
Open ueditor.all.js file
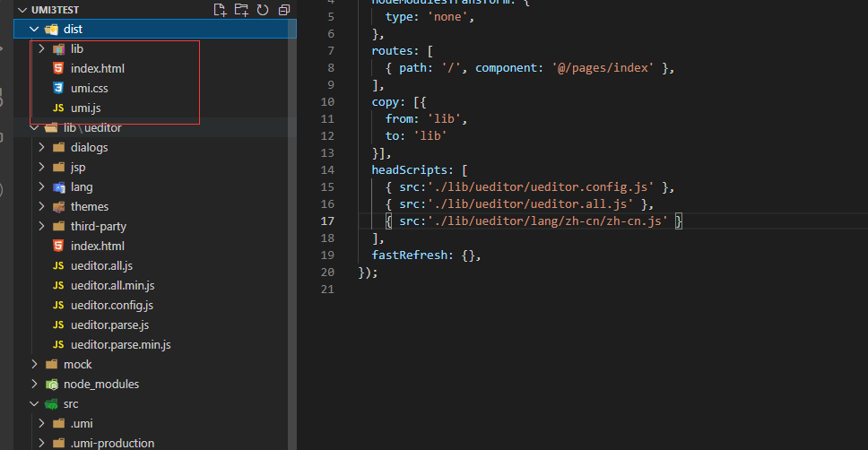101,265
